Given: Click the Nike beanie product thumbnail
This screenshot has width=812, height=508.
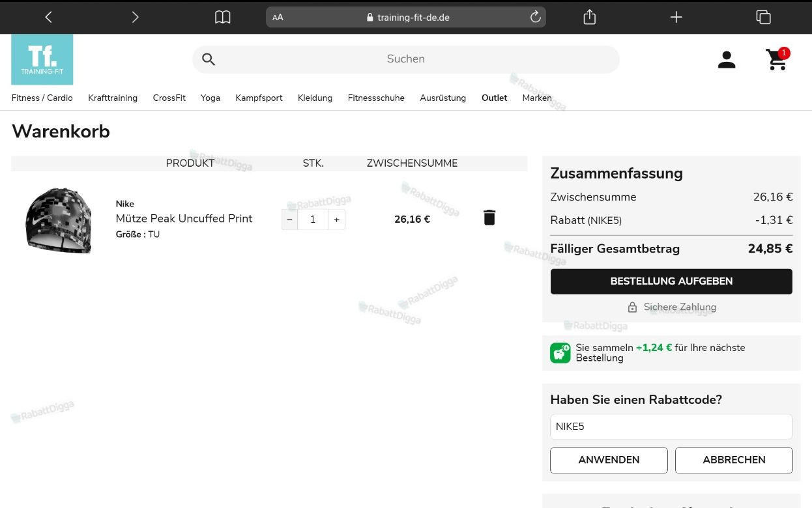Looking at the screenshot, I should coord(59,220).
